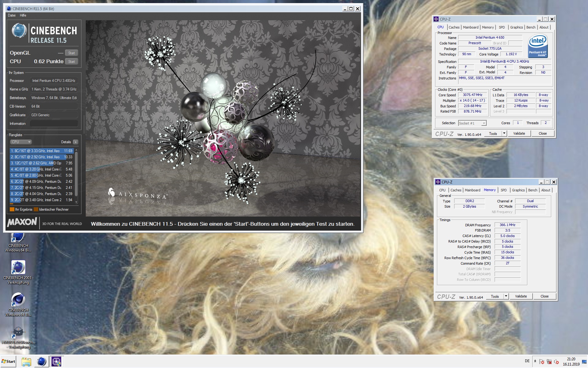Switch to SPD tab in upper CPU-Z
This screenshot has height=368, width=588.
point(502,27)
